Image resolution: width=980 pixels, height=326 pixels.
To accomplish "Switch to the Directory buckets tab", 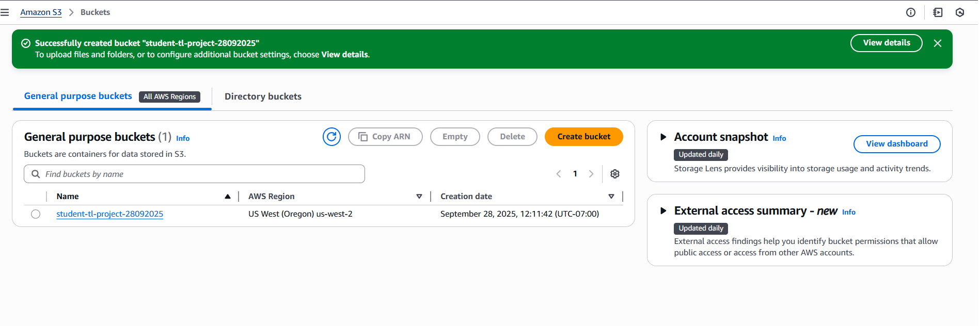I will 263,96.
